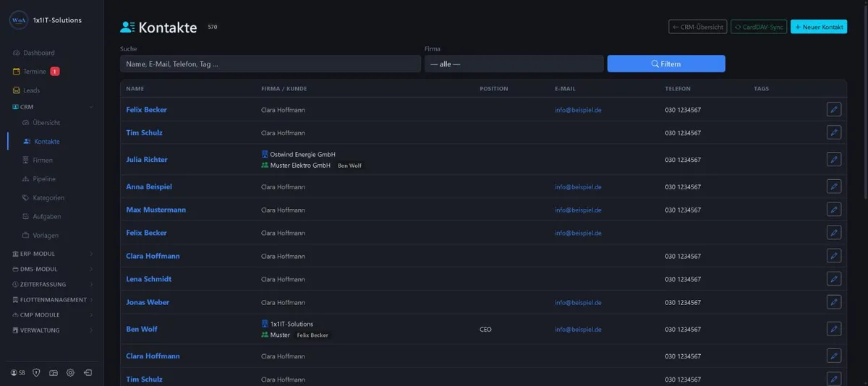The width and height of the screenshot is (868, 386).
Task: Open the SB user profile icon
Action: [17, 373]
